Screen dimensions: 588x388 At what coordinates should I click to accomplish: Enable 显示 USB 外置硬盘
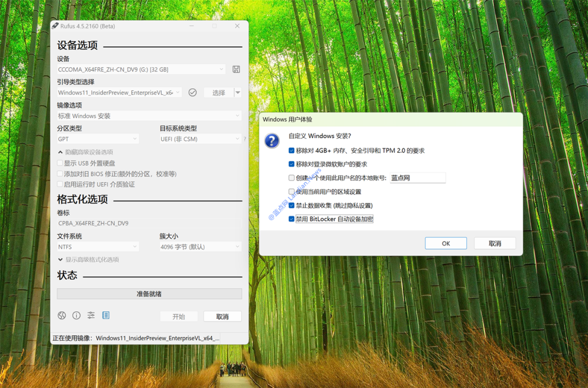click(59, 163)
